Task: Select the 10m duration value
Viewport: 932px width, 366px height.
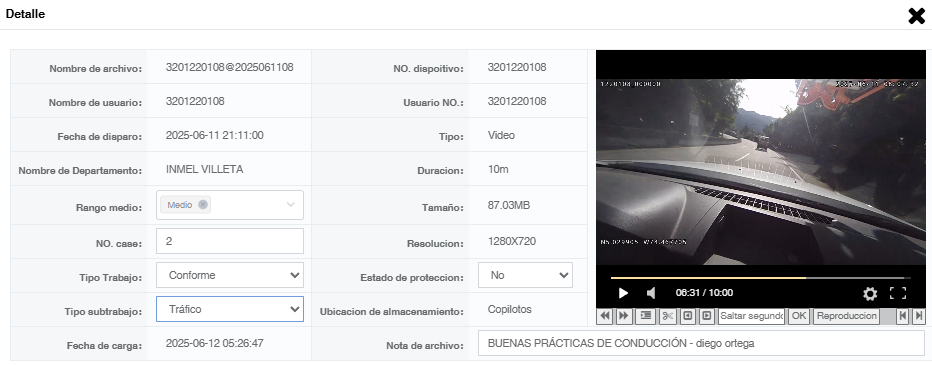Action: pyautogui.click(x=498, y=169)
